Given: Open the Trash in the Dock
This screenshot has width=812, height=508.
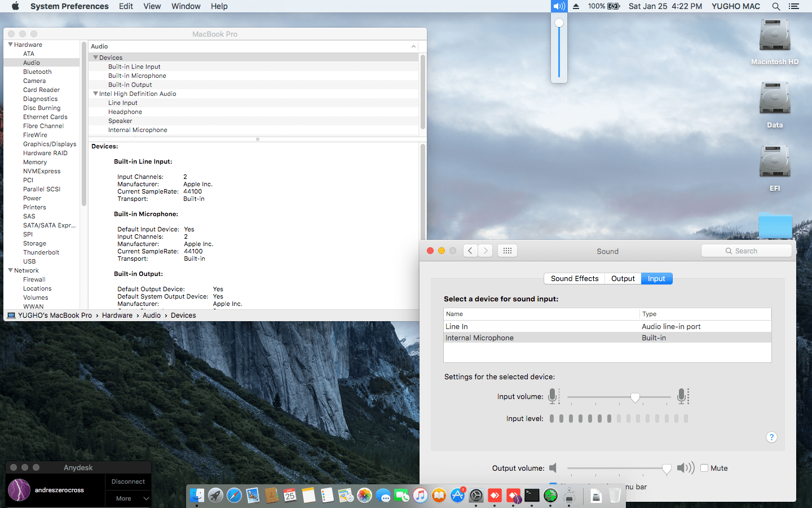Looking at the screenshot, I should coord(615,496).
